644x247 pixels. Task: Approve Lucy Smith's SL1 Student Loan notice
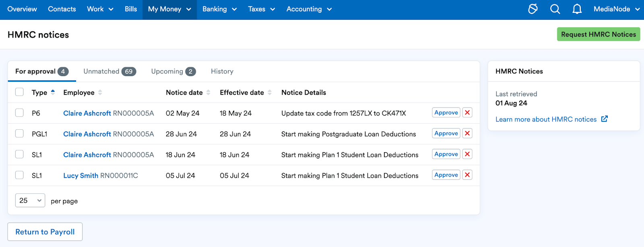pos(446,175)
